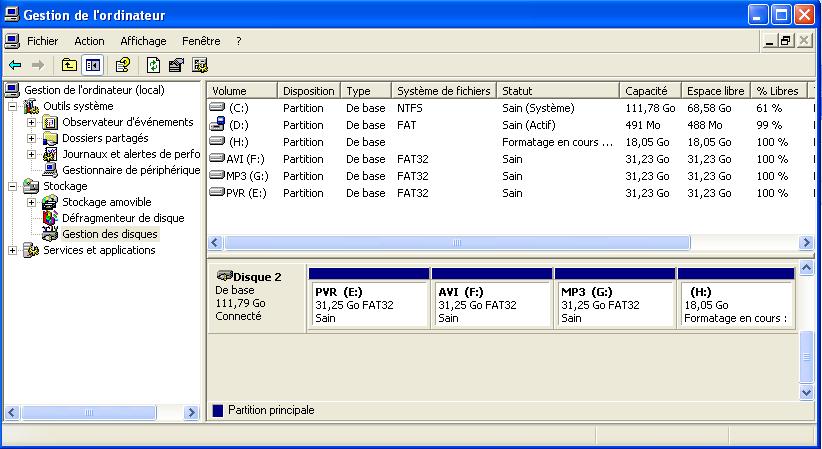Click the Services et applications icon
This screenshot has width=822, height=449.
pos(31,250)
